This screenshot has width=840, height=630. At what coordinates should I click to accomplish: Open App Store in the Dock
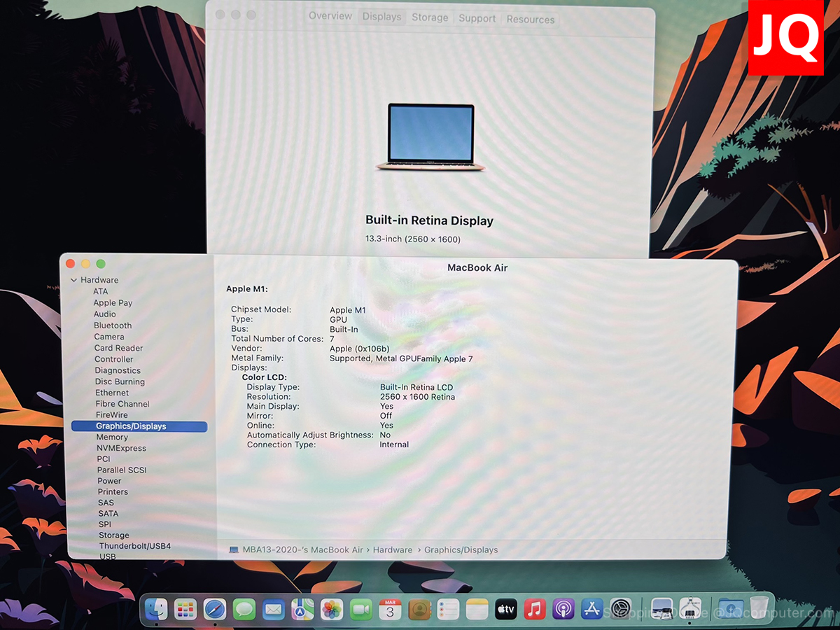(x=593, y=610)
